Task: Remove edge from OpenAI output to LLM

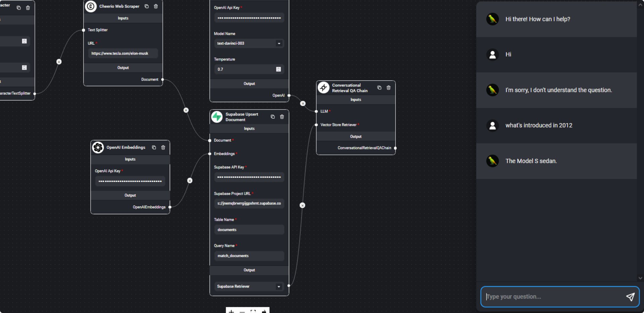Action: click(x=303, y=103)
